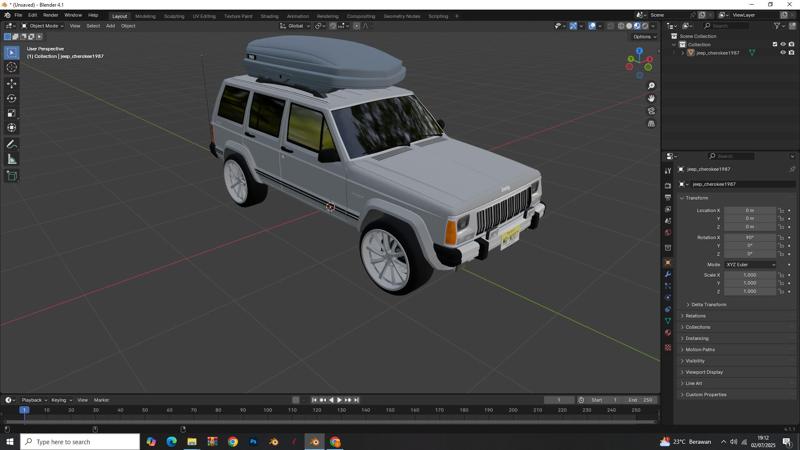The image size is (800, 450).
Task: Open the Global transform orientation dropdown
Action: tap(295, 26)
